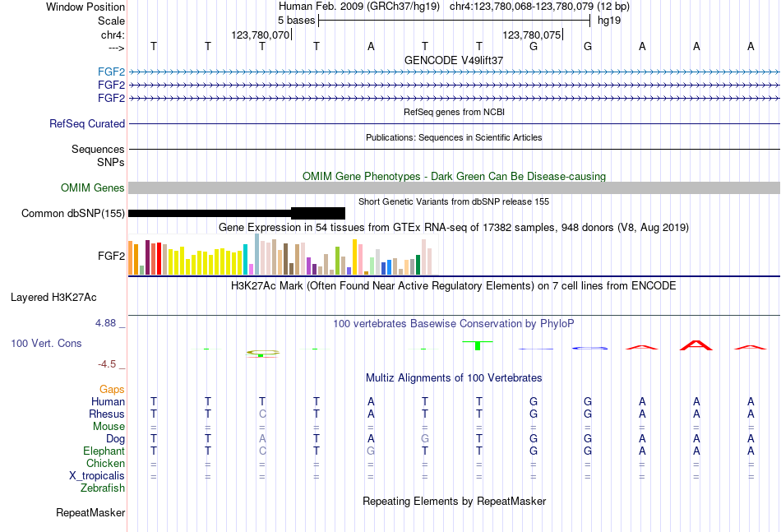Click the Window Position track label
This screenshot has width=781, height=532.
pos(85,7)
